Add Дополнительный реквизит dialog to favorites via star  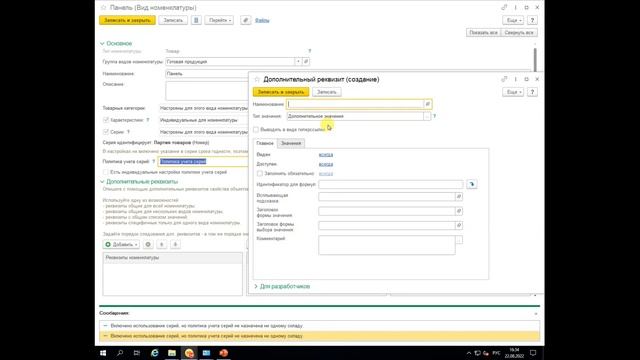click(257, 79)
